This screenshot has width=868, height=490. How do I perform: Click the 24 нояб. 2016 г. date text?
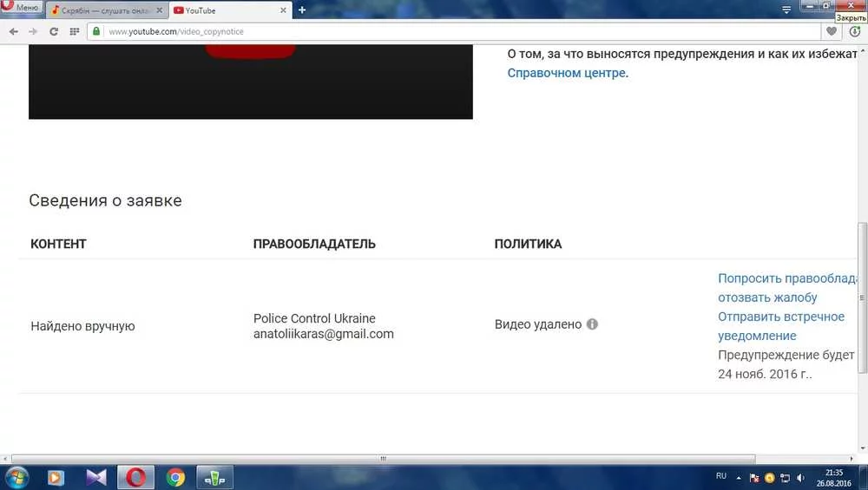(765, 374)
